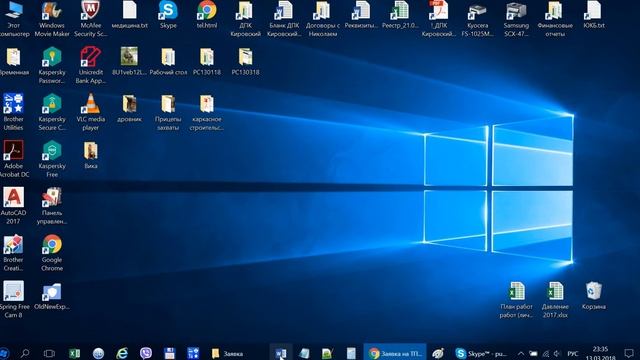The width and height of the screenshot is (640, 360).
Task: Launch Excel from the taskbar
Action: click(x=74, y=353)
